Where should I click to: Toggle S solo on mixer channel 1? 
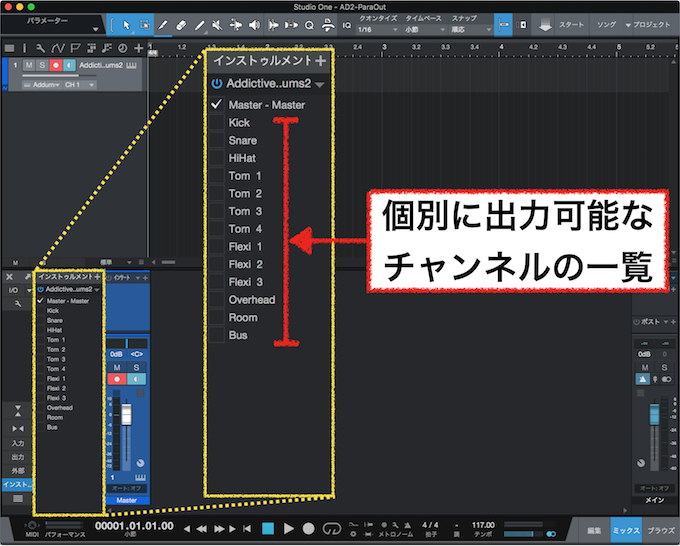coord(136,367)
